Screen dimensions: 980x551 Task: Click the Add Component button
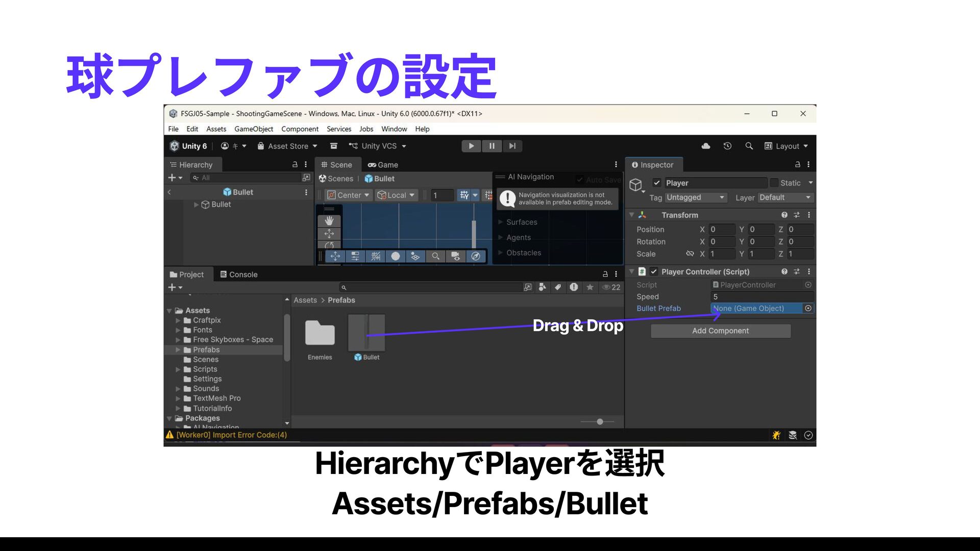pos(720,331)
